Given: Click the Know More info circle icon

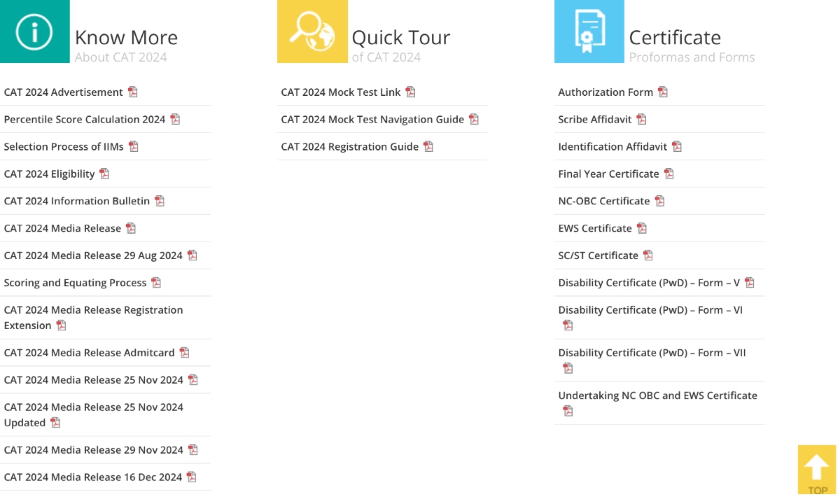Looking at the screenshot, I should click(34, 31).
